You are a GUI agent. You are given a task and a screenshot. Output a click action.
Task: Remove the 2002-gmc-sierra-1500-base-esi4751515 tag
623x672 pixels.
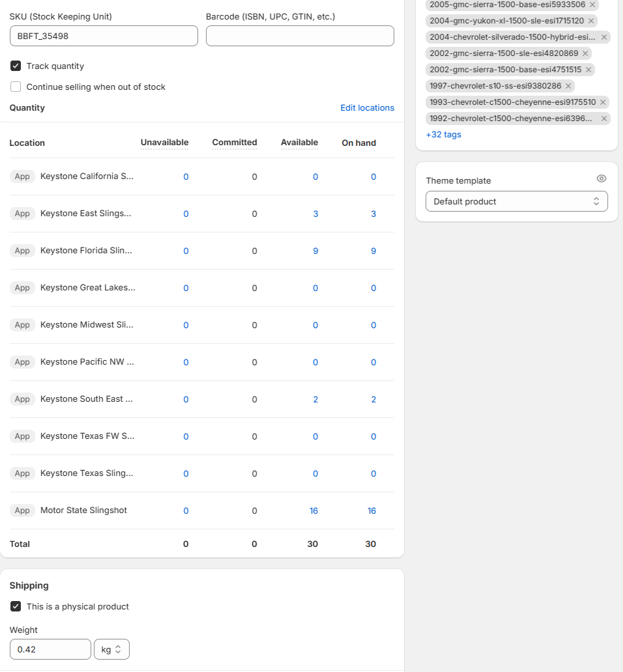[x=588, y=70]
